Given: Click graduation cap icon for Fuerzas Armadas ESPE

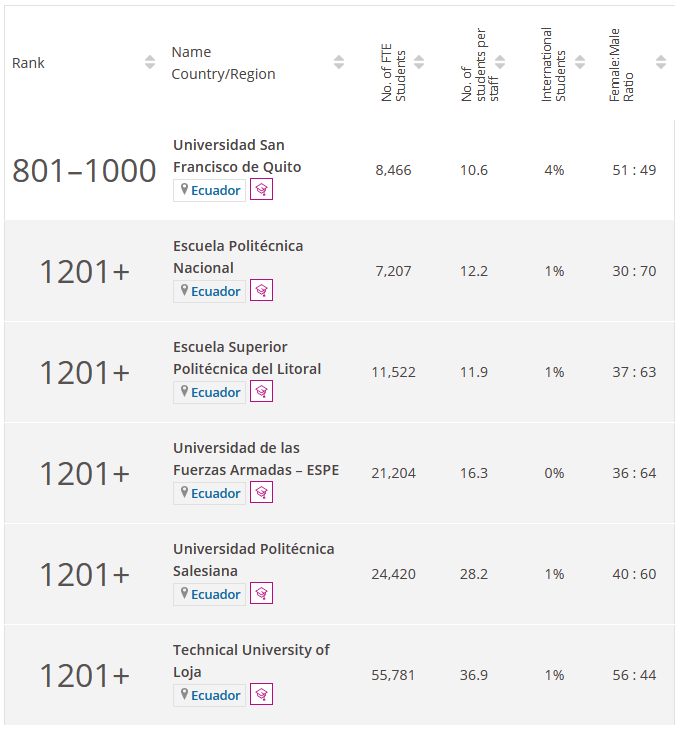Looking at the screenshot, I should pos(261,492).
